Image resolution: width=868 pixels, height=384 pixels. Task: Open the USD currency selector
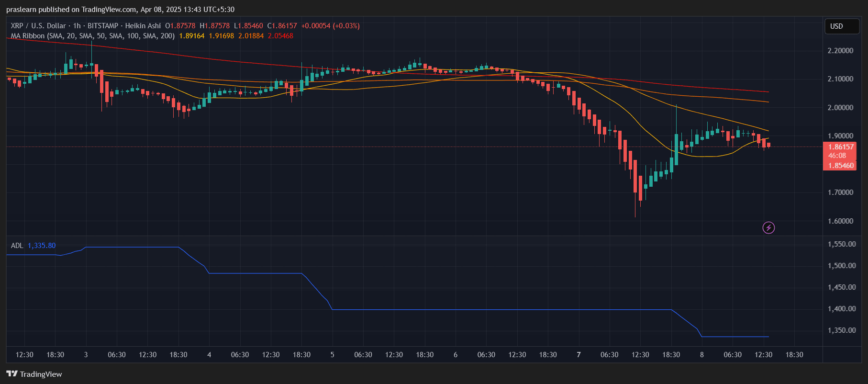(x=842, y=26)
